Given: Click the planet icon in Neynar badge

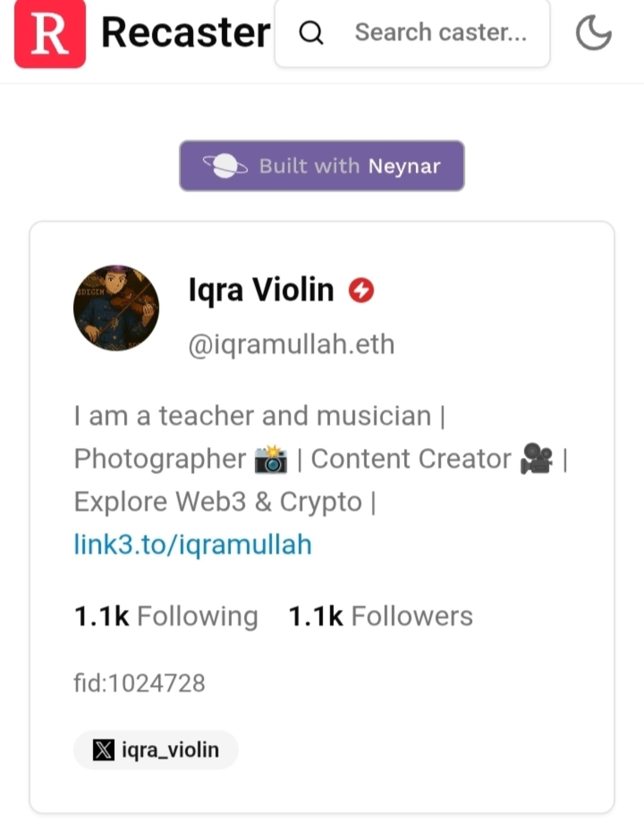Looking at the screenshot, I should (225, 166).
